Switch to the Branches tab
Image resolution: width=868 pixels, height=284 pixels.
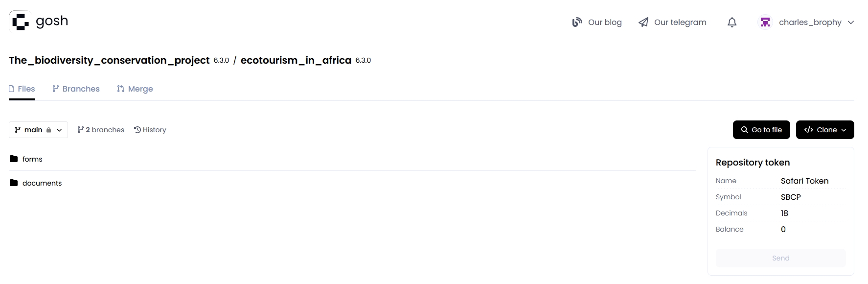click(76, 89)
